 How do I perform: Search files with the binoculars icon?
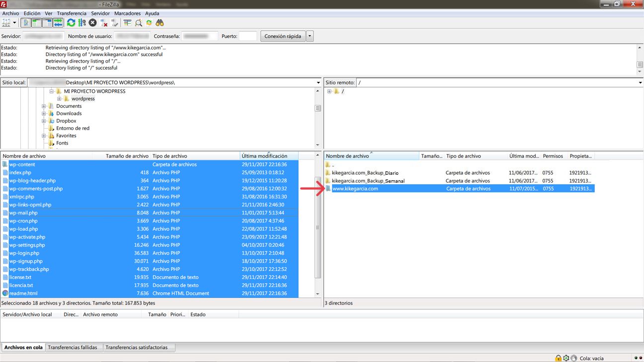coord(160,23)
